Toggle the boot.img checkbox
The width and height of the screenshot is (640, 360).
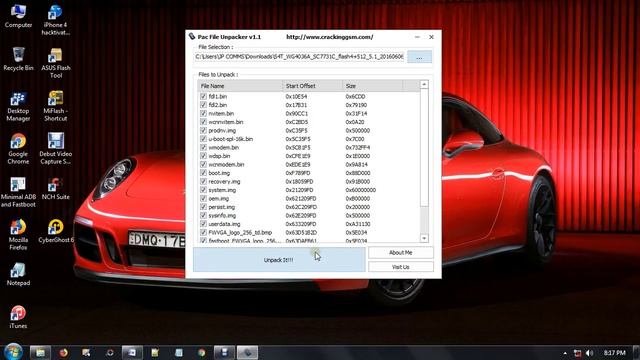click(203, 173)
